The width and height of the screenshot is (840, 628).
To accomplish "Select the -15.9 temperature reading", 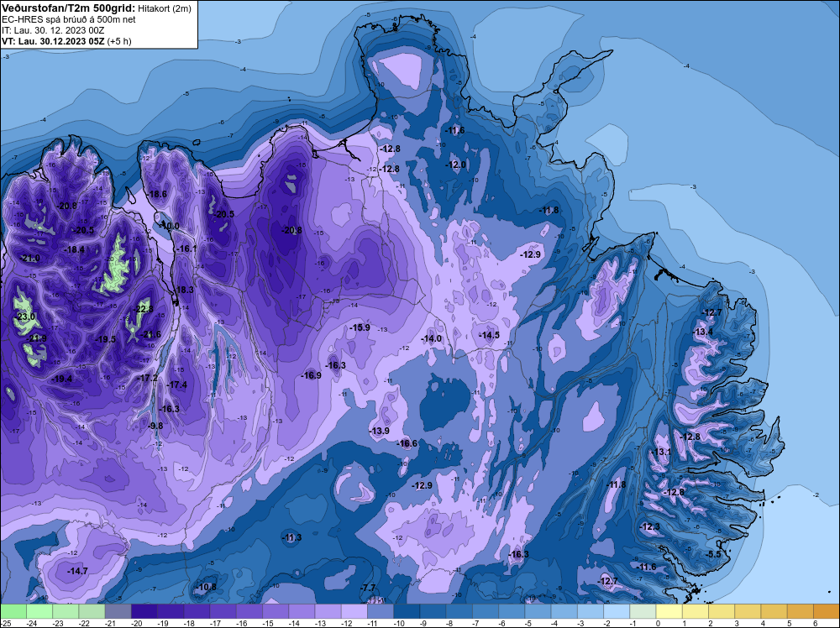I will point(360,327).
